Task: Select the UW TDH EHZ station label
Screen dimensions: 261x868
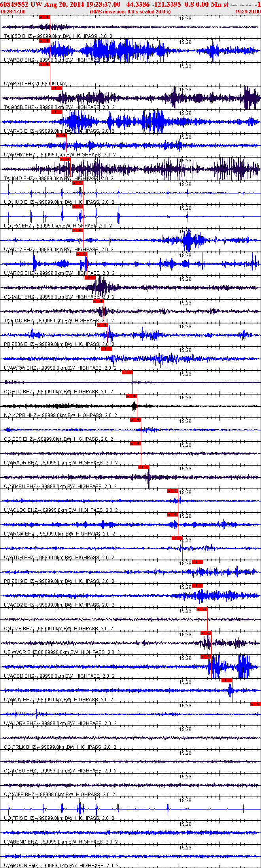Action: point(59,558)
